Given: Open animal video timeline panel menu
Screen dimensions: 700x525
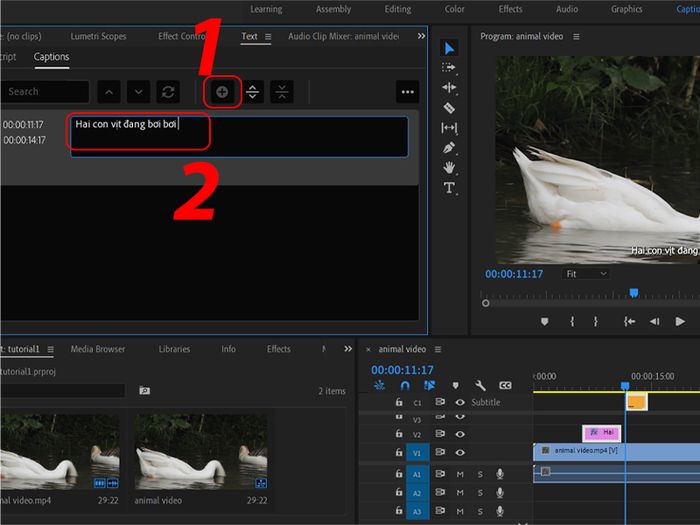Looking at the screenshot, I should tap(438, 349).
